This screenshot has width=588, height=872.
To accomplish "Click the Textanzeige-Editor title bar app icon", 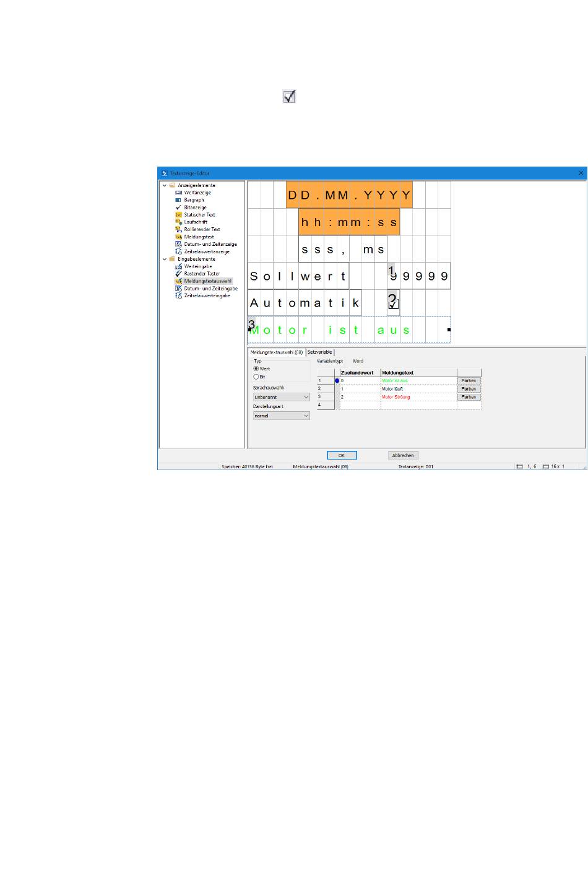I will (164, 173).
